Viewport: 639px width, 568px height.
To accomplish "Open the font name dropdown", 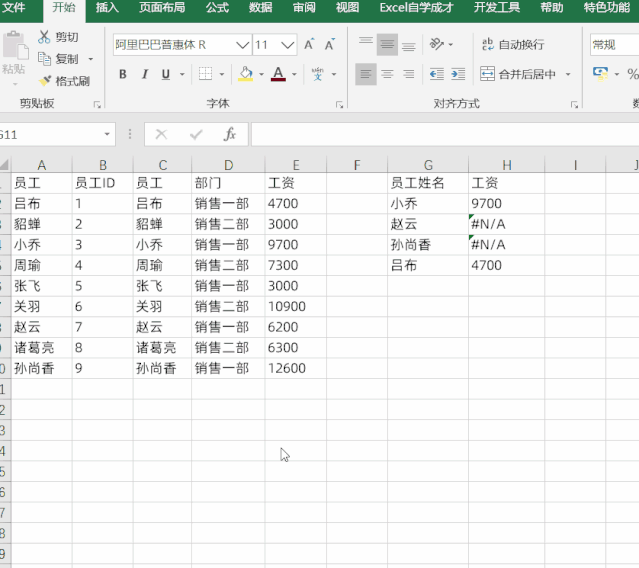I will pos(242,45).
